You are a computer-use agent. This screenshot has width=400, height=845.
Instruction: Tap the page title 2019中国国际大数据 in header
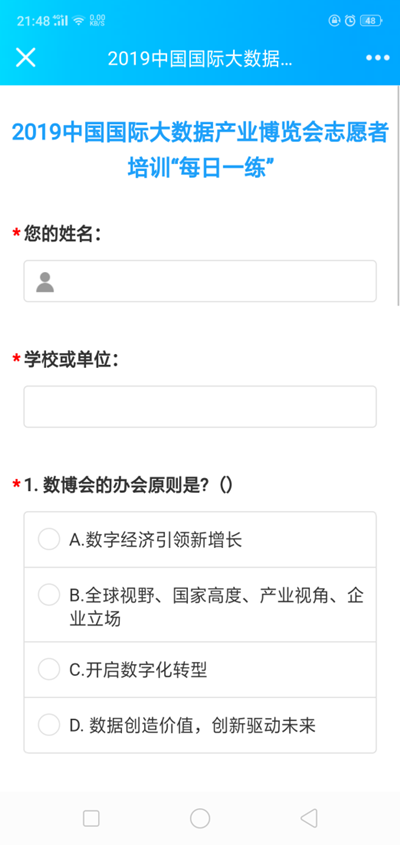(x=200, y=59)
